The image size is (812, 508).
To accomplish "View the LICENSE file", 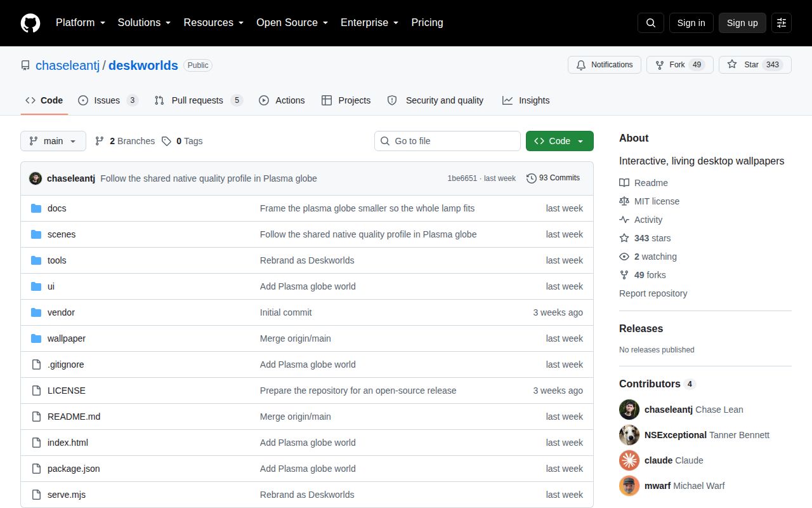I will (x=67, y=391).
